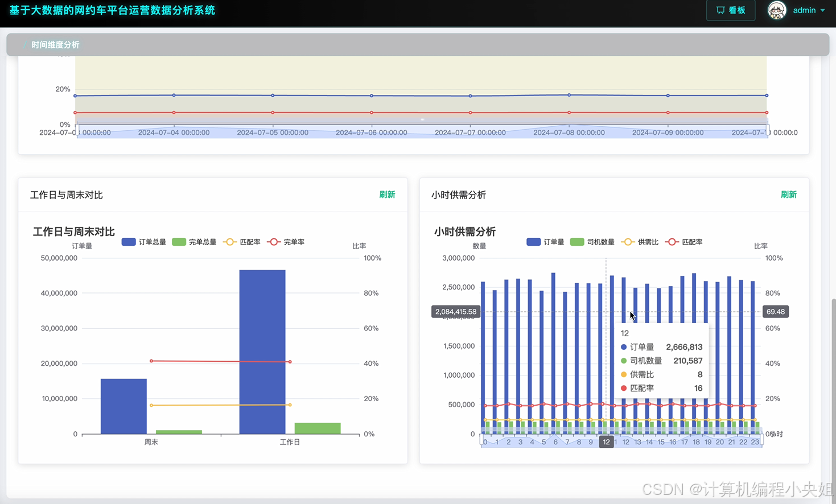Click the 工作日 axis label
The width and height of the screenshot is (836, 504).
pyautogui.click(x=290, y=442)
